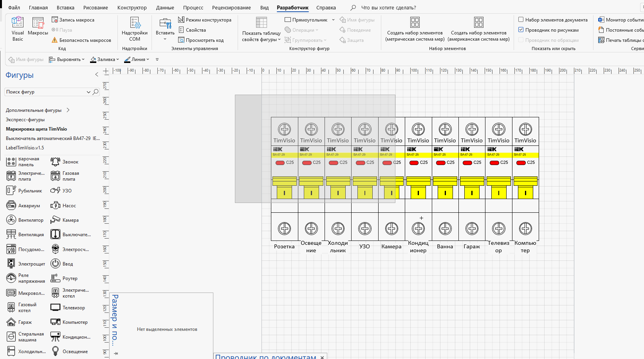The width and height of the screenshot is (644, 359).
Task: Select the Роутер router shape
Action: pos(64,278)
